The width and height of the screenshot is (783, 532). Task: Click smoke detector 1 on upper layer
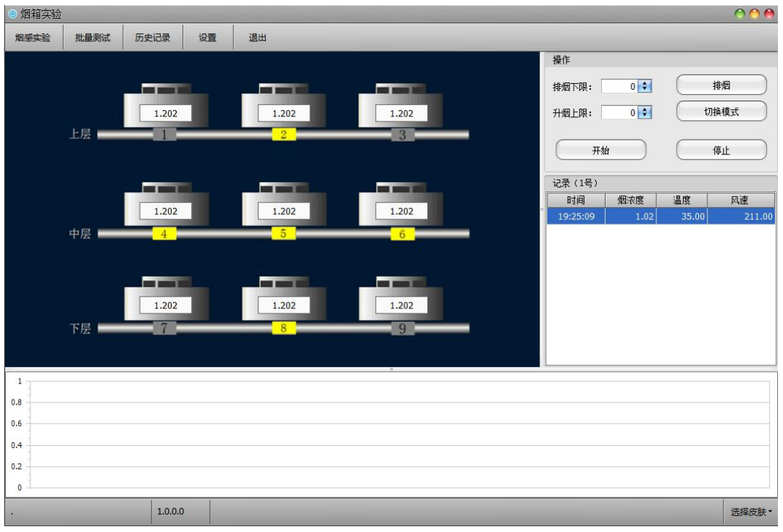point(166,107)
